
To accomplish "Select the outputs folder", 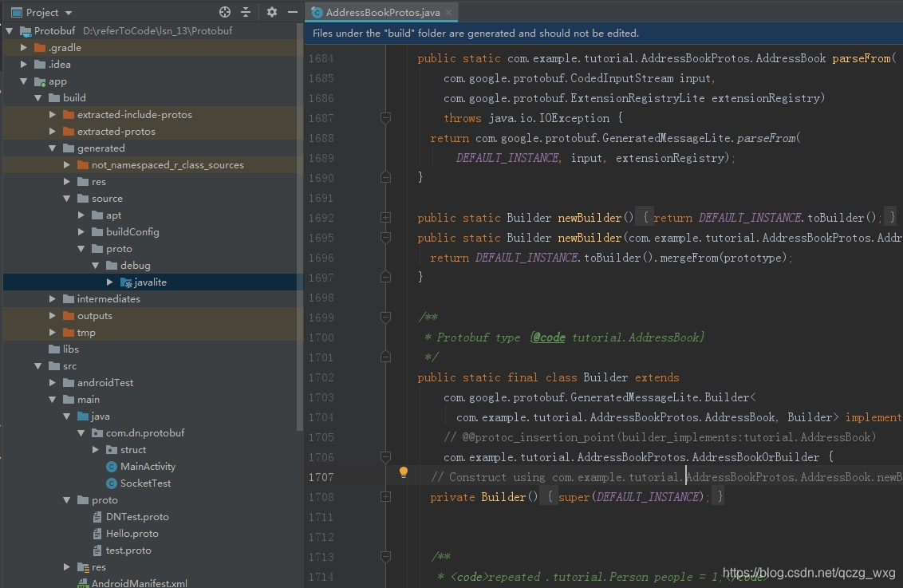I will pyautogui.click(x=94, y=316).
